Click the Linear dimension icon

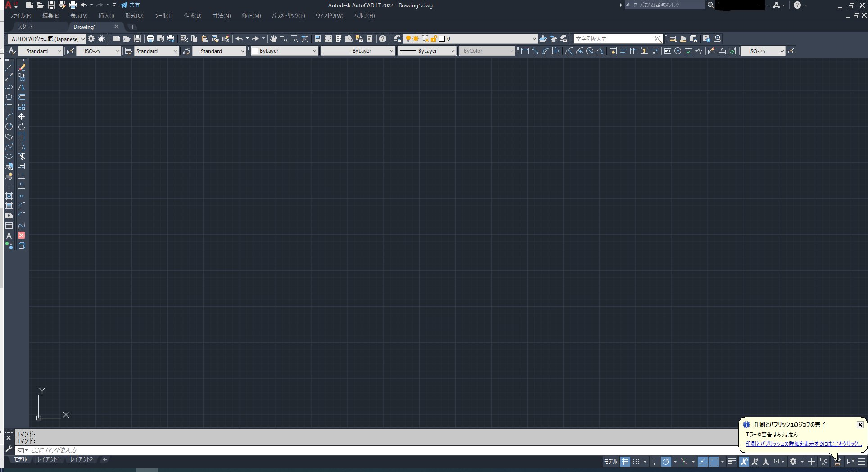tap(524, 51)
